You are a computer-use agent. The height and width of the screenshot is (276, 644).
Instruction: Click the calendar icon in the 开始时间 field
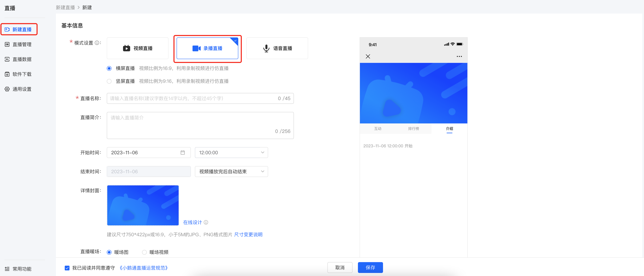point(183,153)
